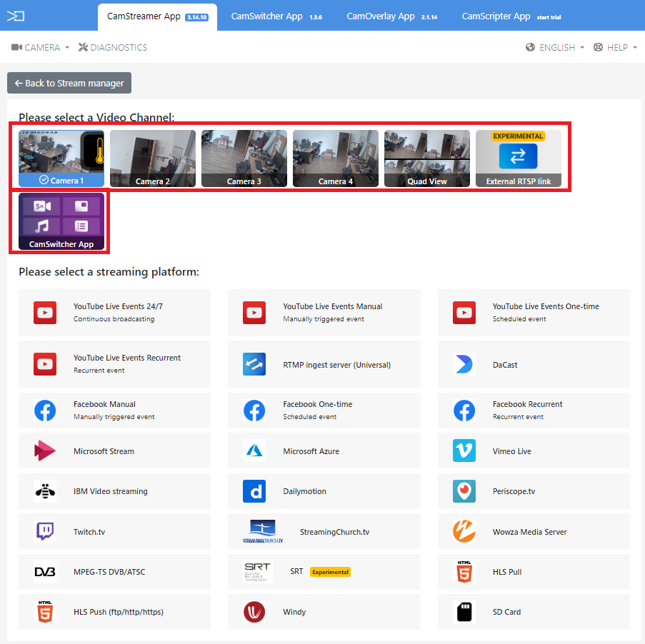Click the YouTube Live Events 24/7 icon
Viewport: 645px width, 644px height.
[x=45, y=313]
